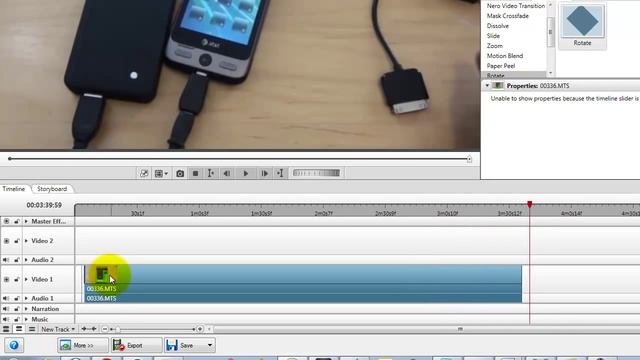Image resolution: width=640 pixels, height=360 pixels.
Task: Click the More >> button
Action: 83,345
